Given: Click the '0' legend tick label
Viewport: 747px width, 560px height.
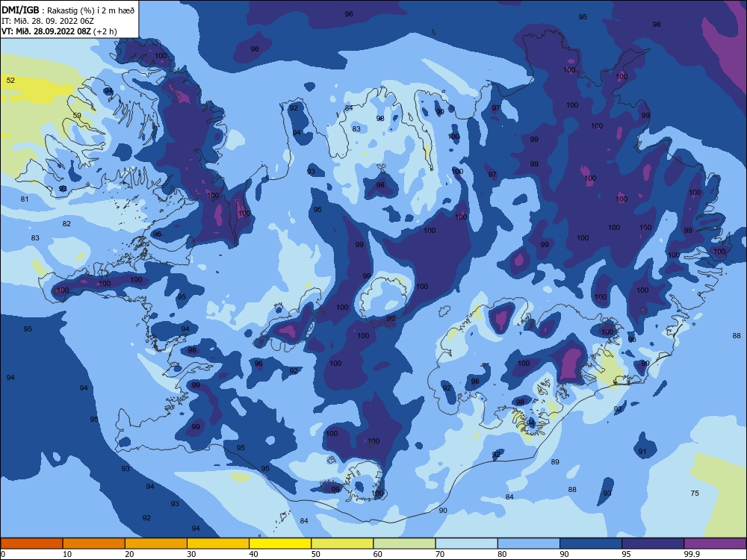Looking at the screenshot, I should click(x=3, y=554).
